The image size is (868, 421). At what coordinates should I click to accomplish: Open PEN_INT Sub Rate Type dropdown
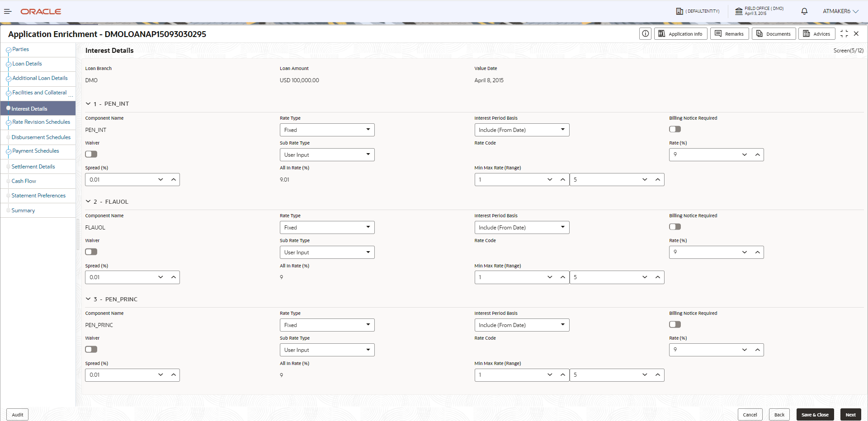[x=327, y=155]
